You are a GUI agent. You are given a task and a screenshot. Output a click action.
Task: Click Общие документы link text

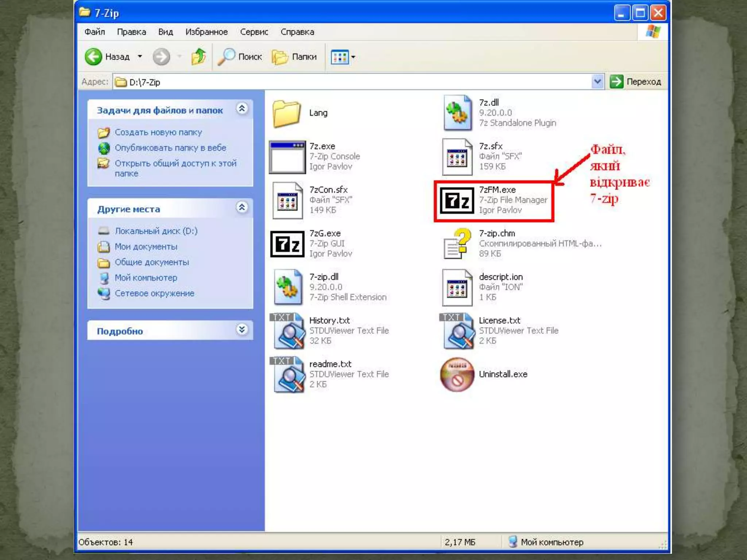(152, 262)
